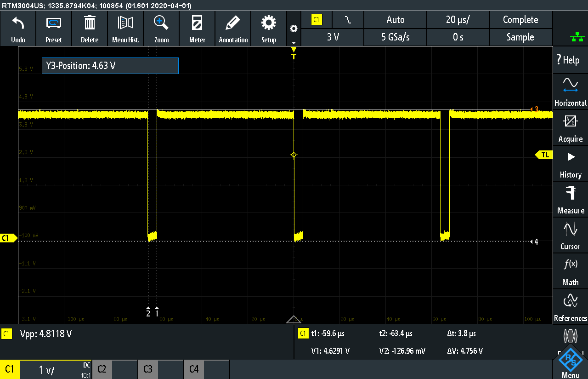Change the Auto trigger mode
588x379 pixels.
click(x=395, y=20)
